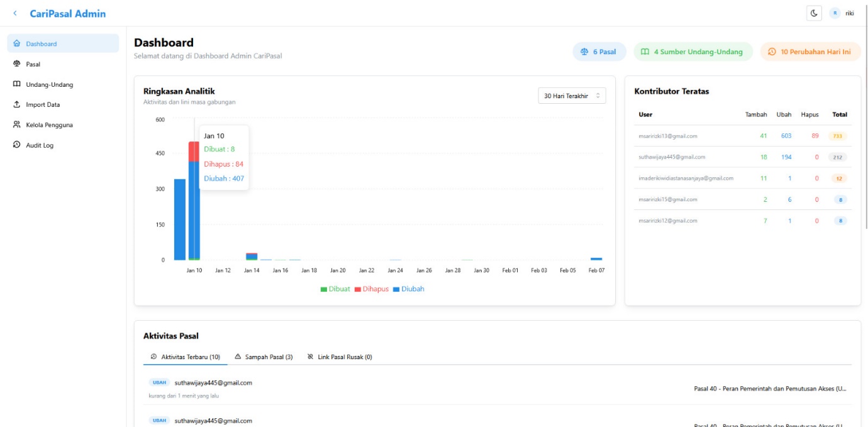Click first activity's Pasal 40 title
Screen dimensions: 868x427
[771, 389]
